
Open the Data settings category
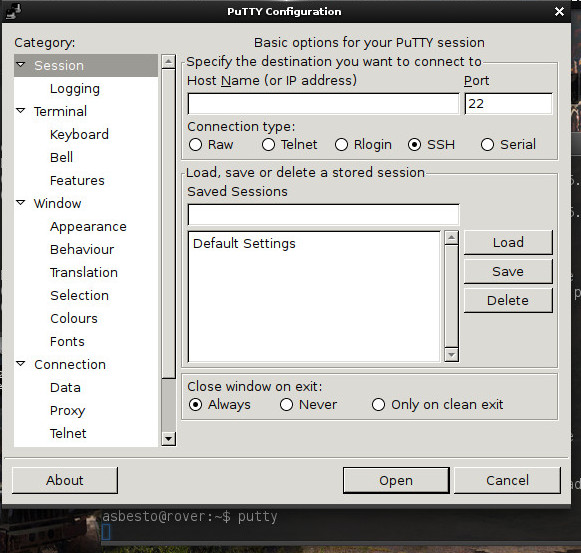65,387
